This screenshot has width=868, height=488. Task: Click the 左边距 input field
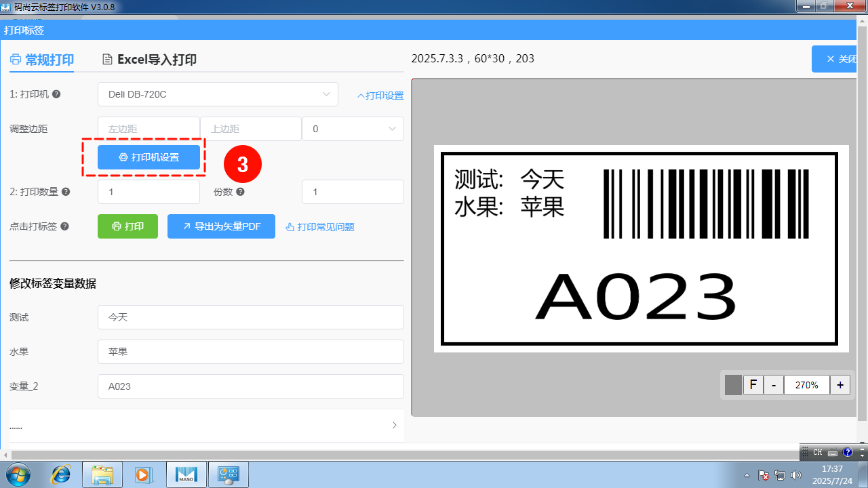[x=149, y=129]
